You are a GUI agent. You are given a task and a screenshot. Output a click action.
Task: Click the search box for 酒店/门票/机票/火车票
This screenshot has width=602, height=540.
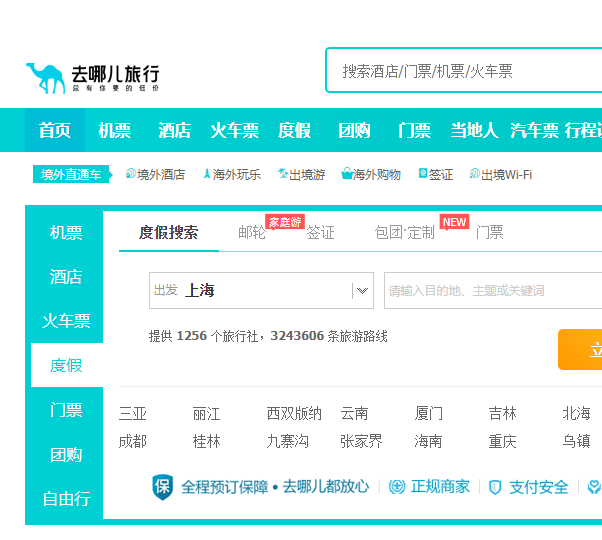(x=464, y=70)
